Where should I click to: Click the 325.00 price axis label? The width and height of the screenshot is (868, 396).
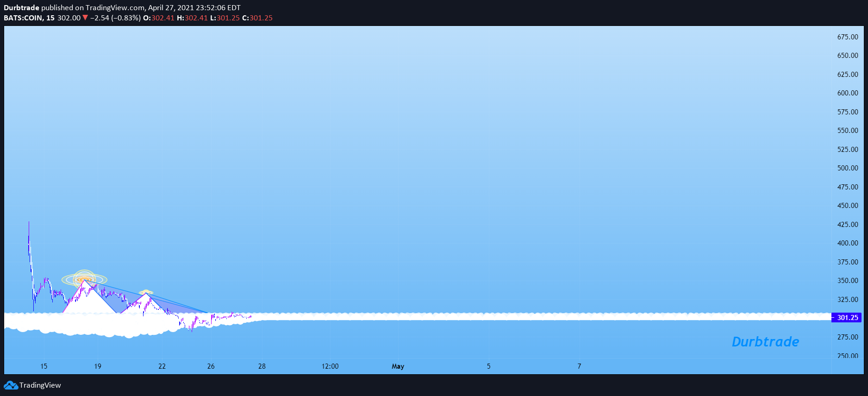(848, 300)
